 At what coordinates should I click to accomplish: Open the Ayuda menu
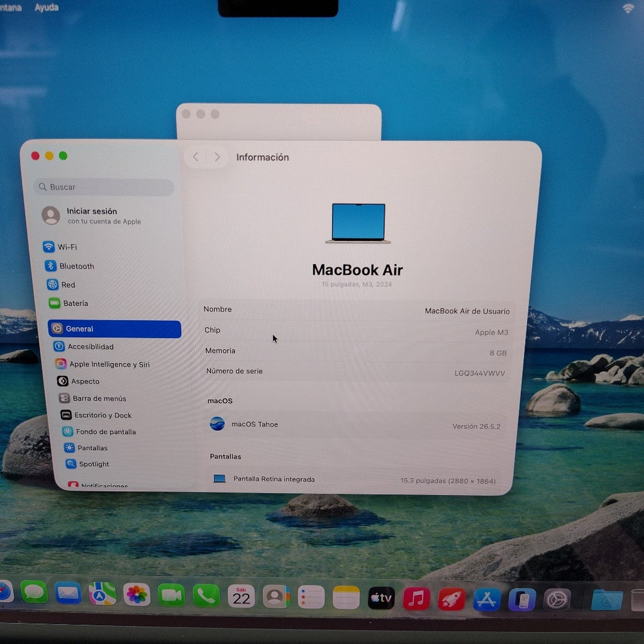point(47,8)
